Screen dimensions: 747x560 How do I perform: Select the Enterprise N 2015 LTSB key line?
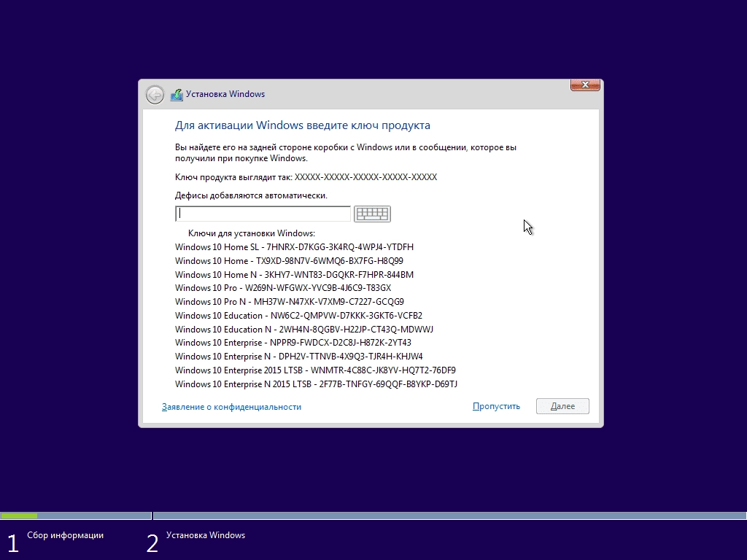[316, 384]
